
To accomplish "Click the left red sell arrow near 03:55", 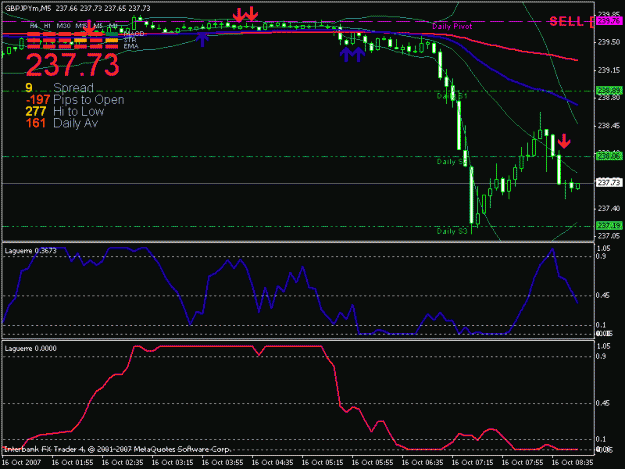I will pyautogui.click(x=238, y=15).
